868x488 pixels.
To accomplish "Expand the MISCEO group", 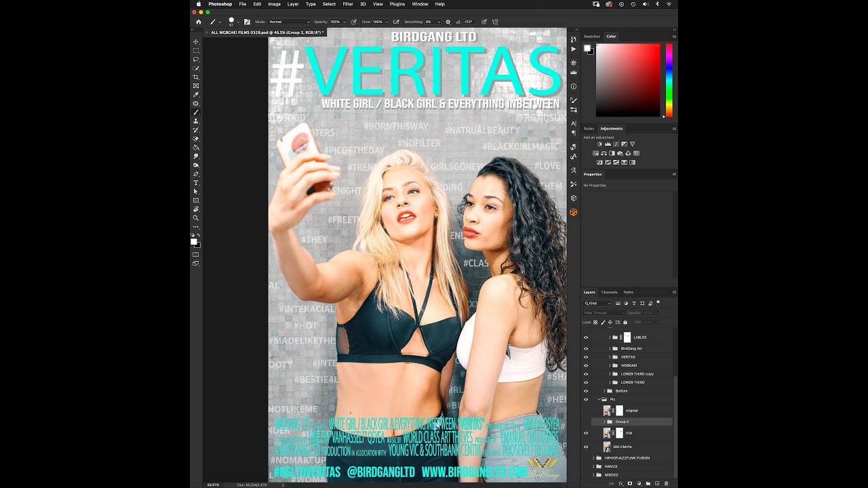I will click(593, 475).
